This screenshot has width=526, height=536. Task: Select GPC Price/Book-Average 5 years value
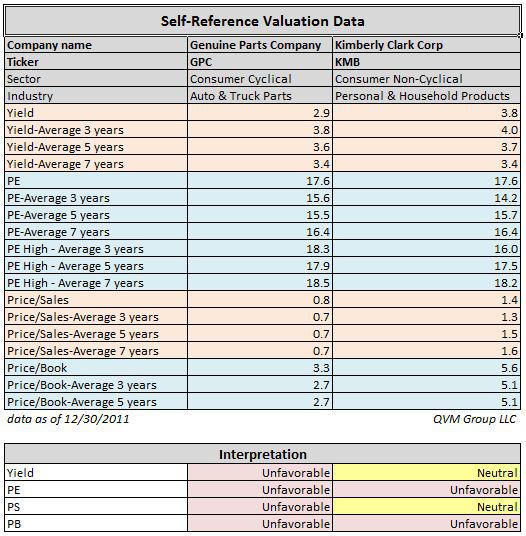pyautogui.click(x=260, y=402)
